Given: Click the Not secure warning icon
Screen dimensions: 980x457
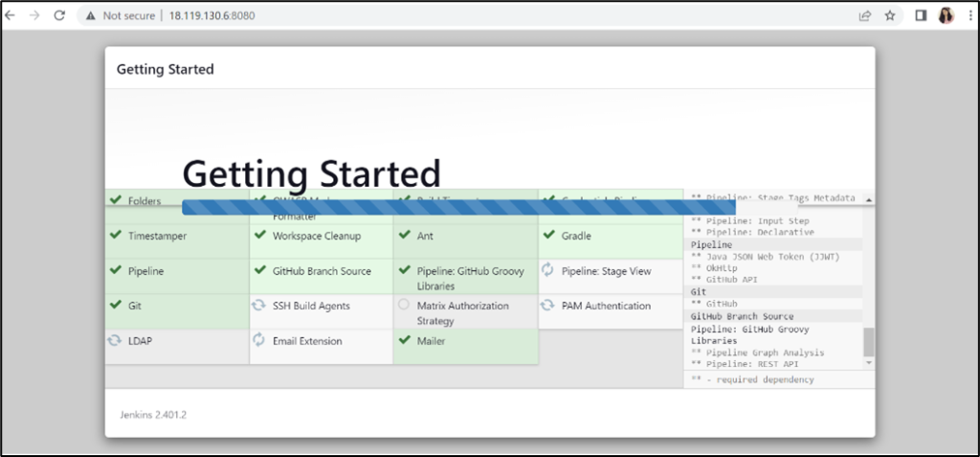Looking at the screenshot, I should pos(91,15).
